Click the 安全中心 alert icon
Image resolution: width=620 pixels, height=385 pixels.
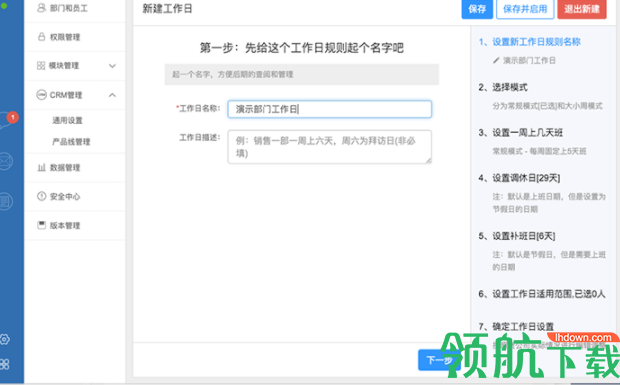pos(42,196)
